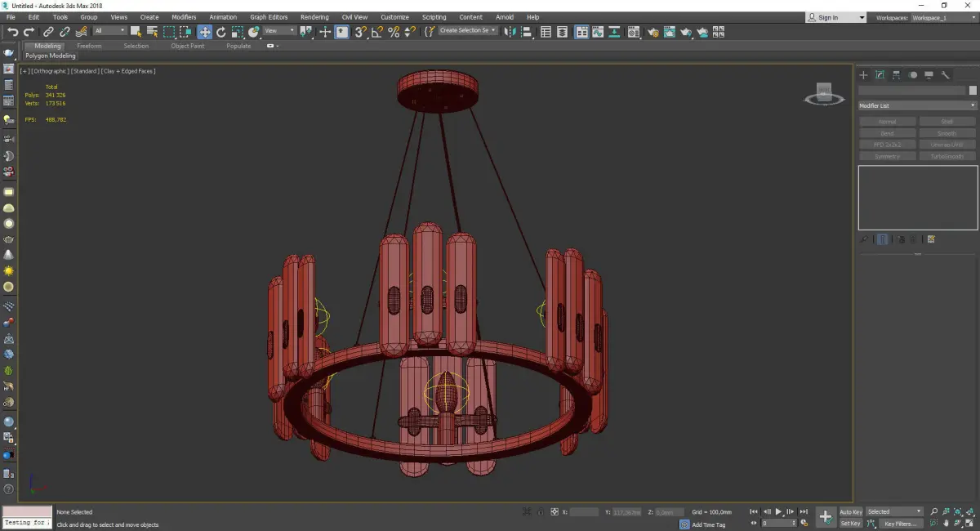Toggle the Selection Lock padlock
980x531 pixels.
pos(540,511)
